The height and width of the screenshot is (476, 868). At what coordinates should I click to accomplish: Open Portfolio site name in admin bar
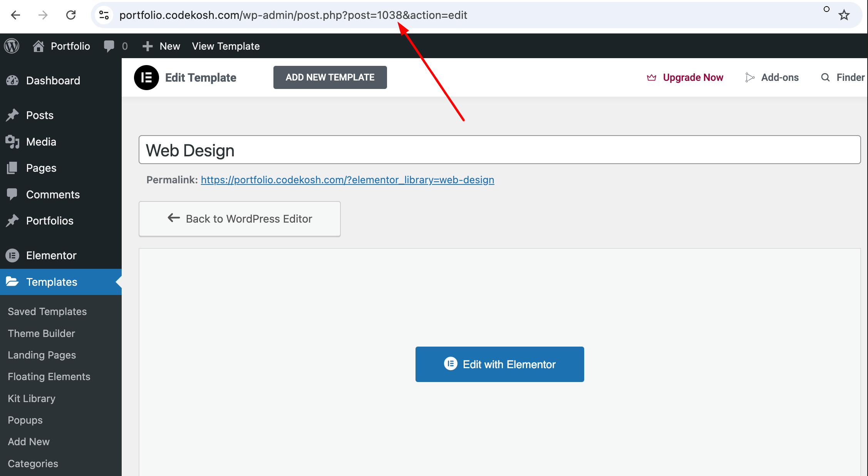70,46
